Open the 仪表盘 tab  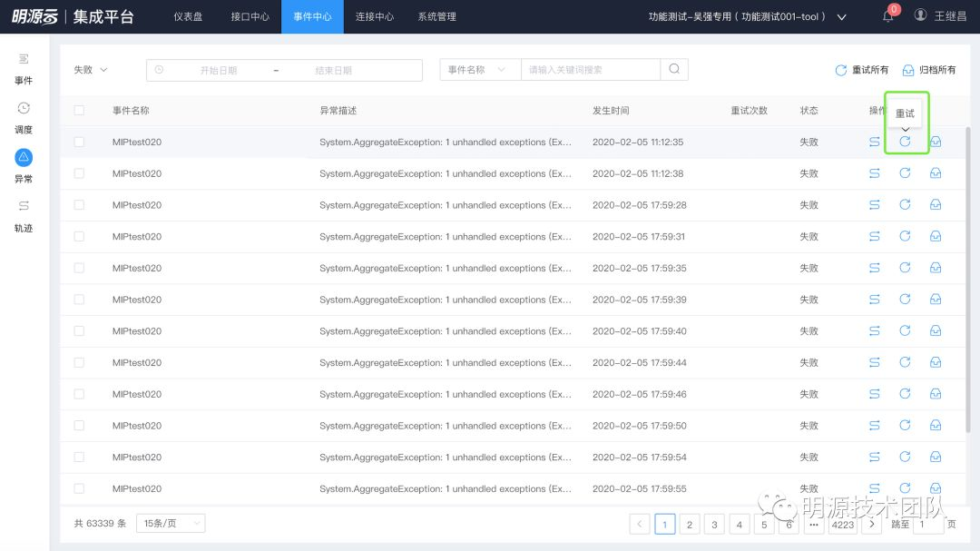coord(188,17)
